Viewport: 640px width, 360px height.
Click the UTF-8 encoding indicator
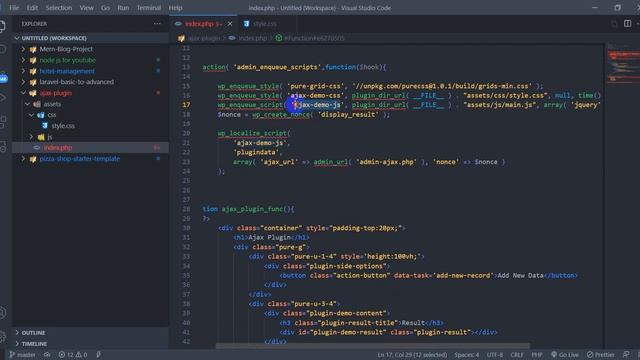pos(495,355)
